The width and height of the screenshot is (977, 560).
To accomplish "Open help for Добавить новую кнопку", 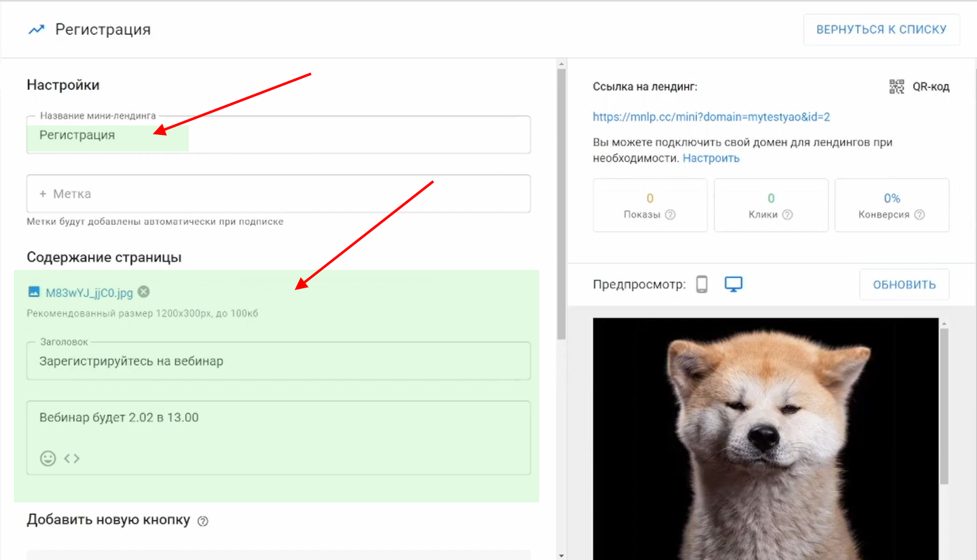I will click(x=203, y=521).
